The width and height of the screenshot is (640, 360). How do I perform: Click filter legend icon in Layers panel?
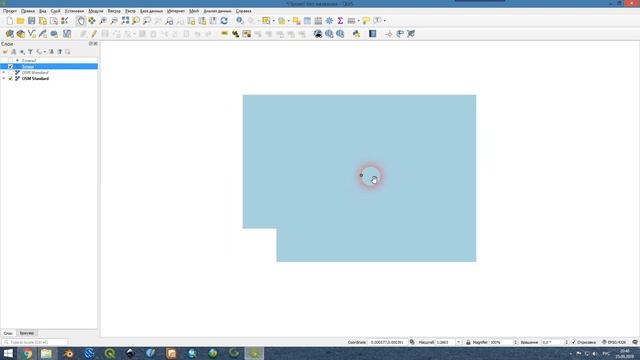(30, 52)
